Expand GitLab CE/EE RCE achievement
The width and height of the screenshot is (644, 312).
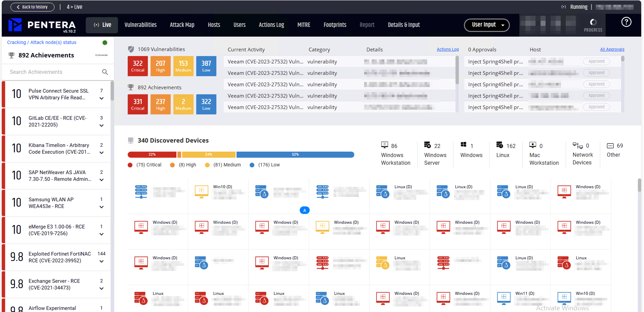(x=101, y=125)
